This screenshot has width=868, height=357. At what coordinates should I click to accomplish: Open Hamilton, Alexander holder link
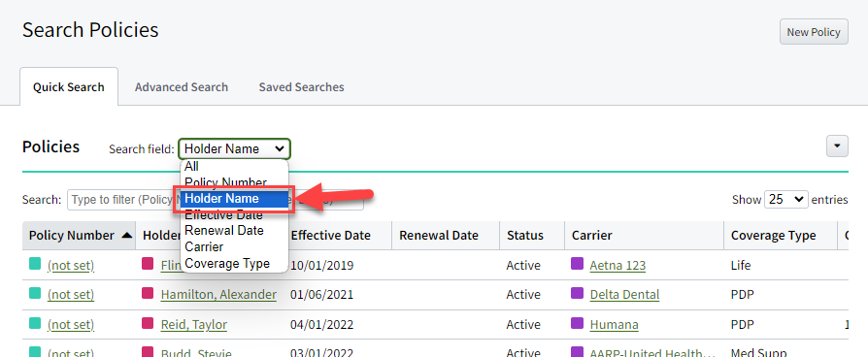point(218,295)
